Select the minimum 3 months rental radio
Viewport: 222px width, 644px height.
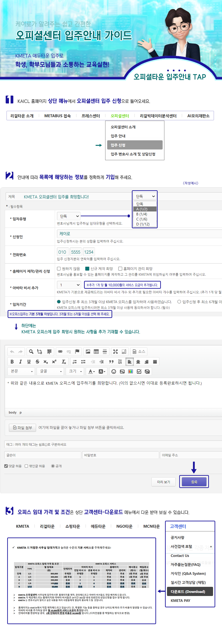click(59, 302)
